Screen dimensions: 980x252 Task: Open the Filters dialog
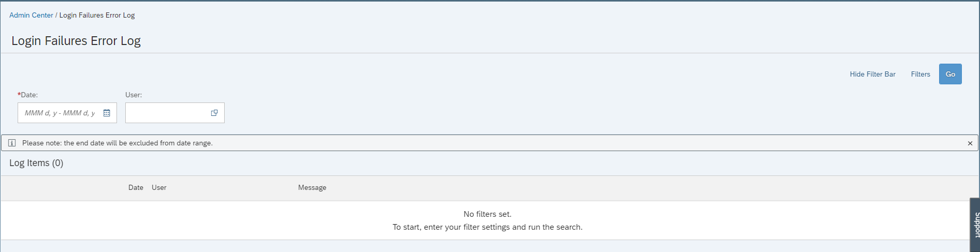pyautogui.click(x=920, y=74)
